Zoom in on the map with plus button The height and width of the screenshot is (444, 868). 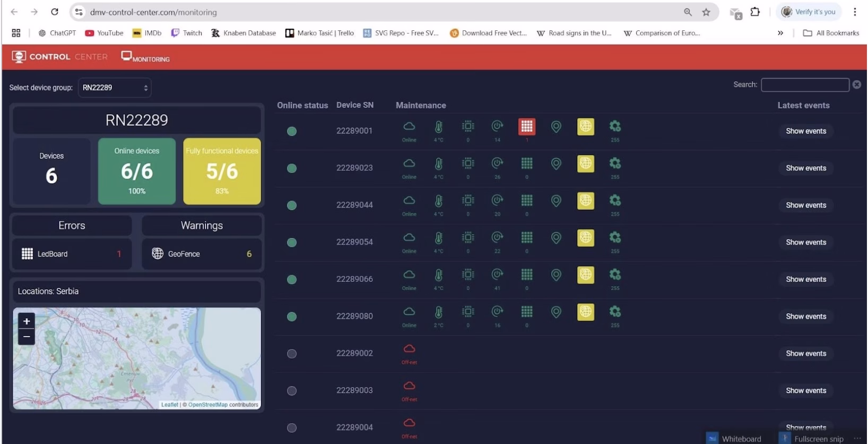click(x=27, y=321)
